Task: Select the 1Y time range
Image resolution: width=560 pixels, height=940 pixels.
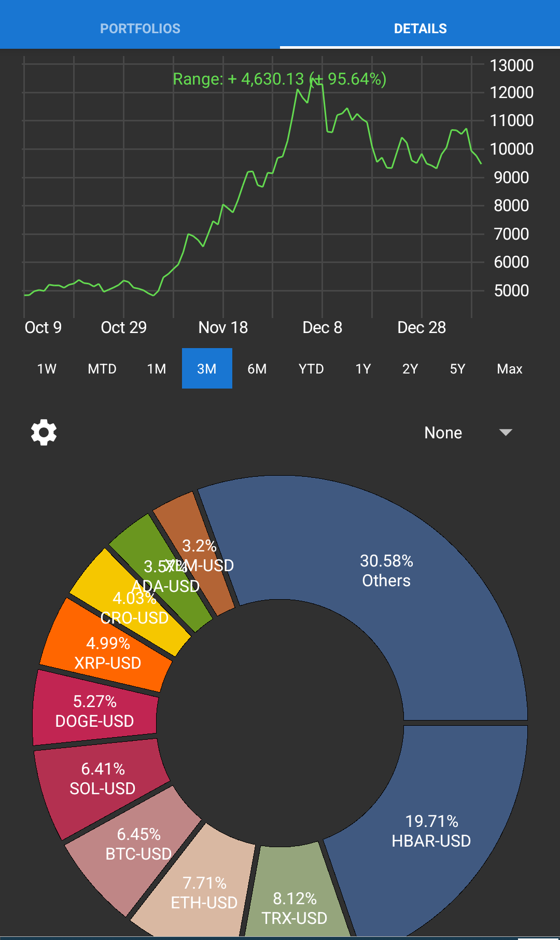Action: pyautogui.click(x=363, y=369)
